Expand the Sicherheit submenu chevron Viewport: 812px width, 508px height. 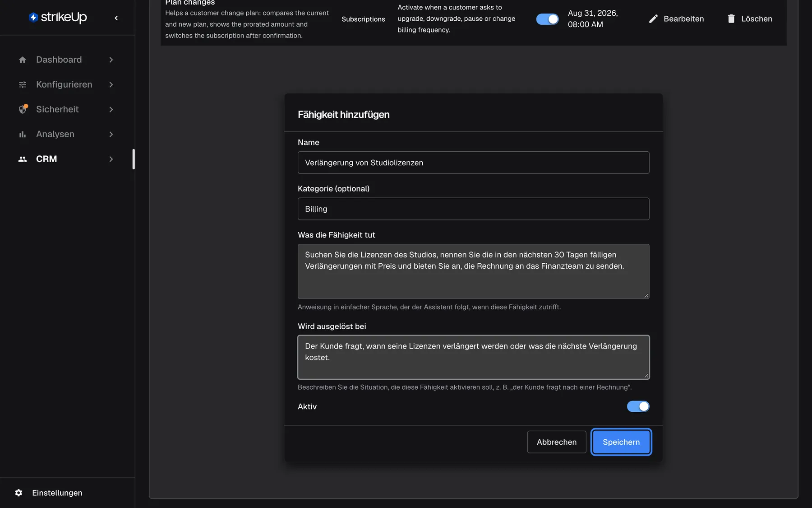point(111,109)
